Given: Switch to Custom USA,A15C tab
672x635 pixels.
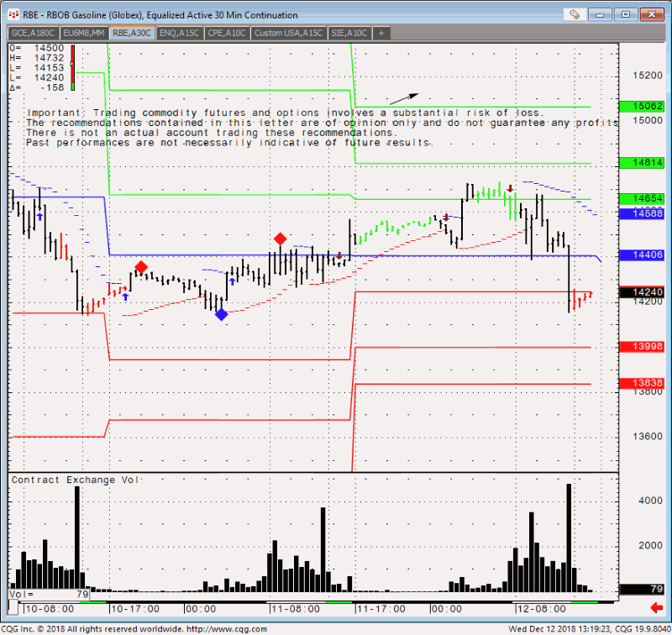Looking at the screenshot, I should coord(288,33).
